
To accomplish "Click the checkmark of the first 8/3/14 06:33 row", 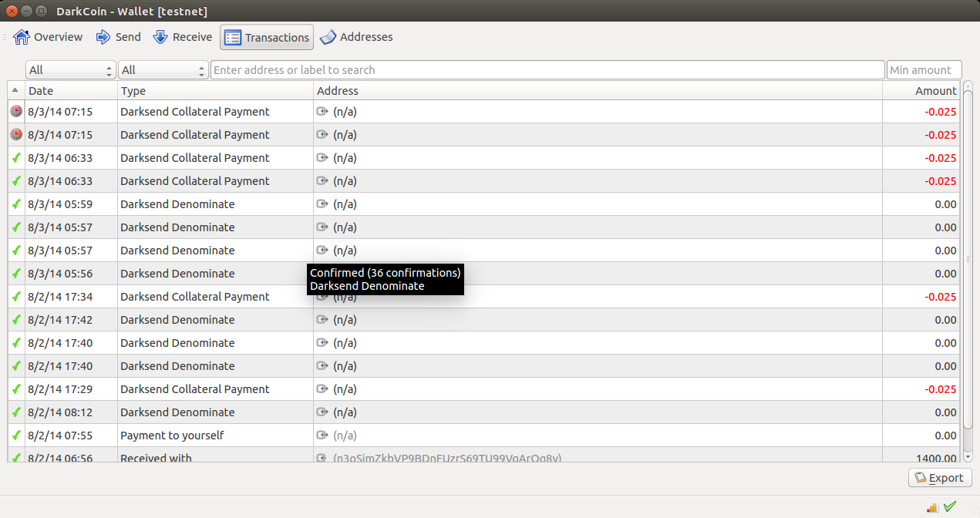I will click(16, 158).
